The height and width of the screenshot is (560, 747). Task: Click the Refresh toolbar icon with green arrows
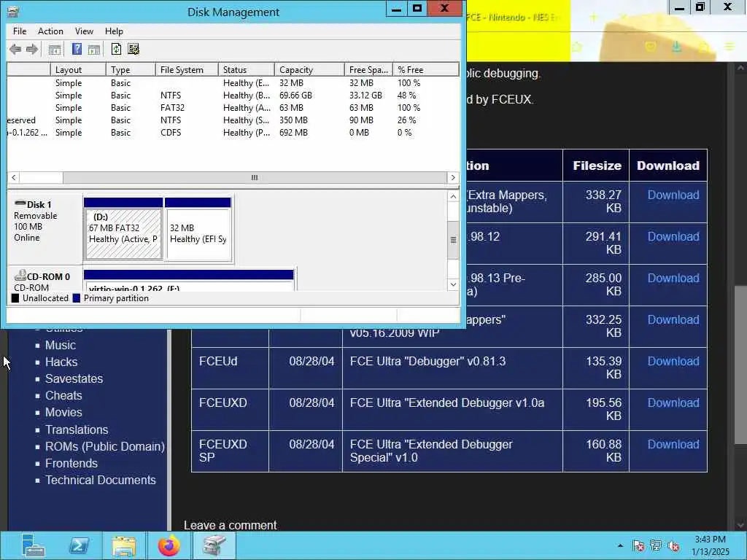[116, 49]
